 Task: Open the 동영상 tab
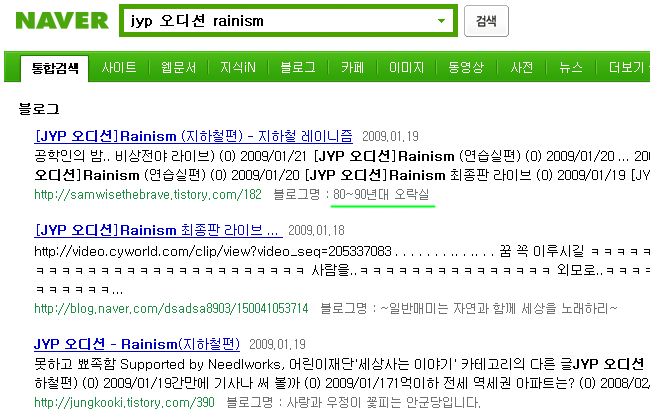pyautogui.click(x=466, y=67)
